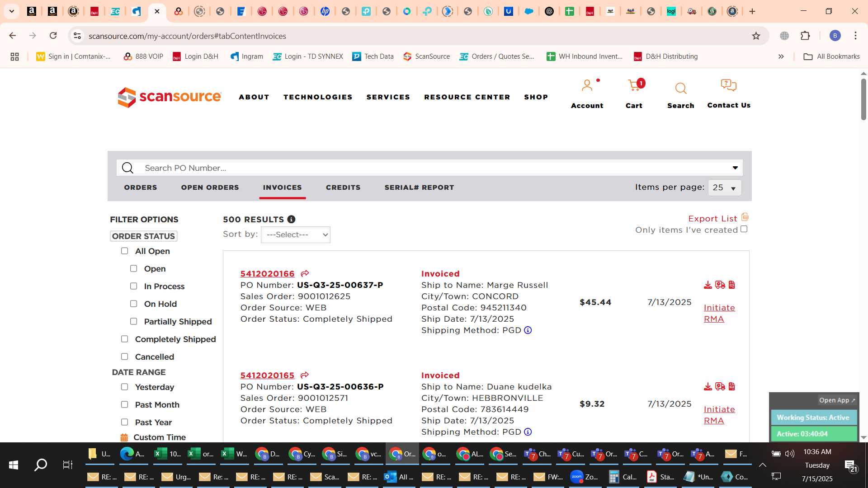Expand the bookmarks overflow chevron
Screen dimensions: 868x488
click(x=781, y=56)
